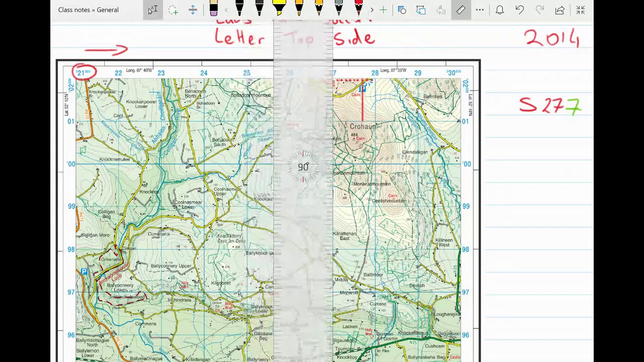Pick the black pen left of the yellow highlighter
The width and height of the screenshot is (644, 362).
[259, 7]
